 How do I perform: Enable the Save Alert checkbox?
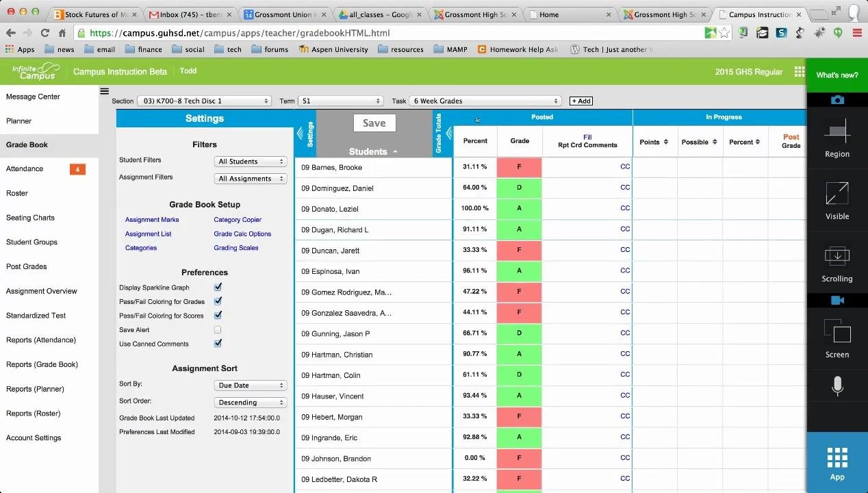click(x=218, y=329)
